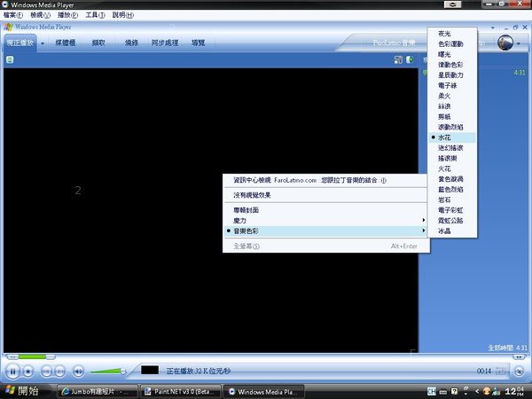This screenshot has height=399, width=532.
Task: Select 柔火 visualization
Action: (x=452, y=96)
